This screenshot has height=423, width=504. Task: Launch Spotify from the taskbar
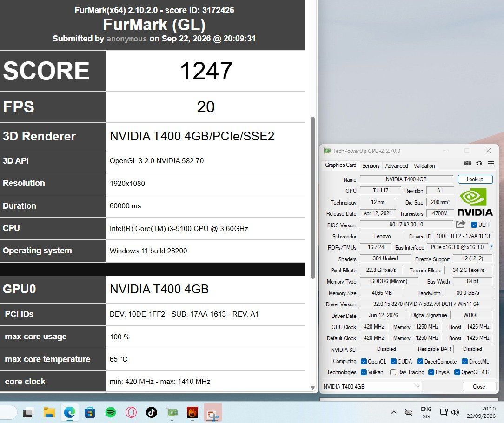pos(111,412)
